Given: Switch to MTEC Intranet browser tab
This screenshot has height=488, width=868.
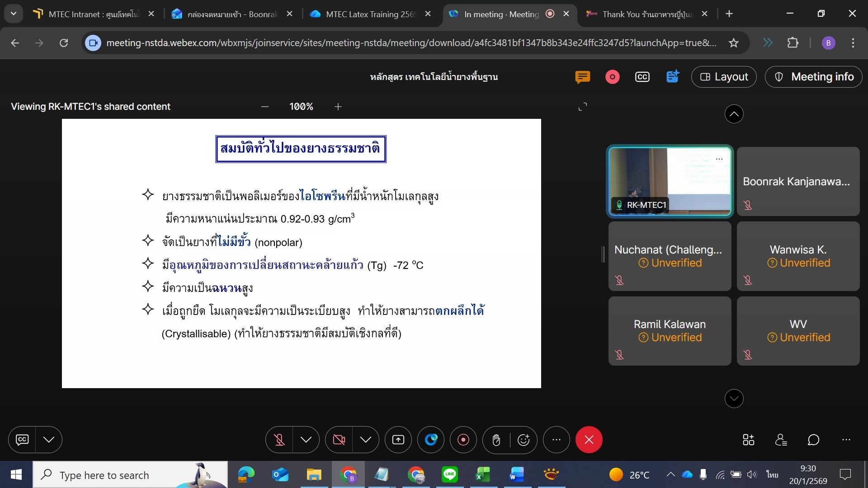Looking at the screenshot, I should [x=93, y=14].
